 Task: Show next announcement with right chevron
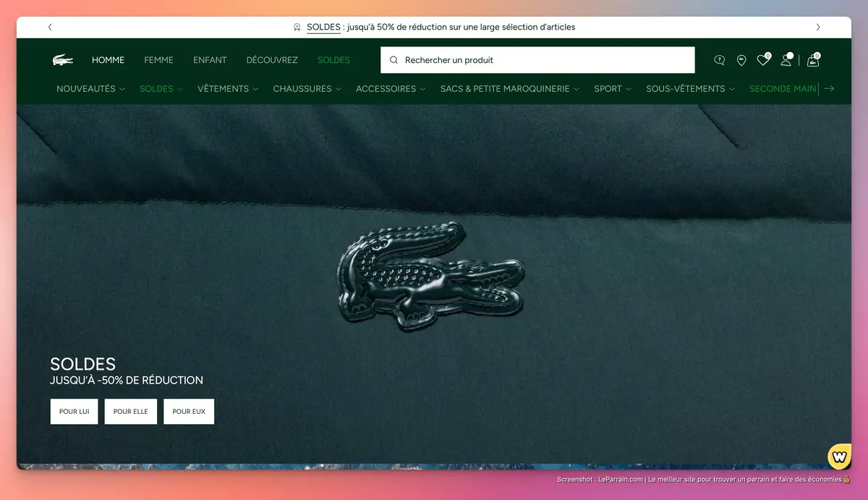818,27
